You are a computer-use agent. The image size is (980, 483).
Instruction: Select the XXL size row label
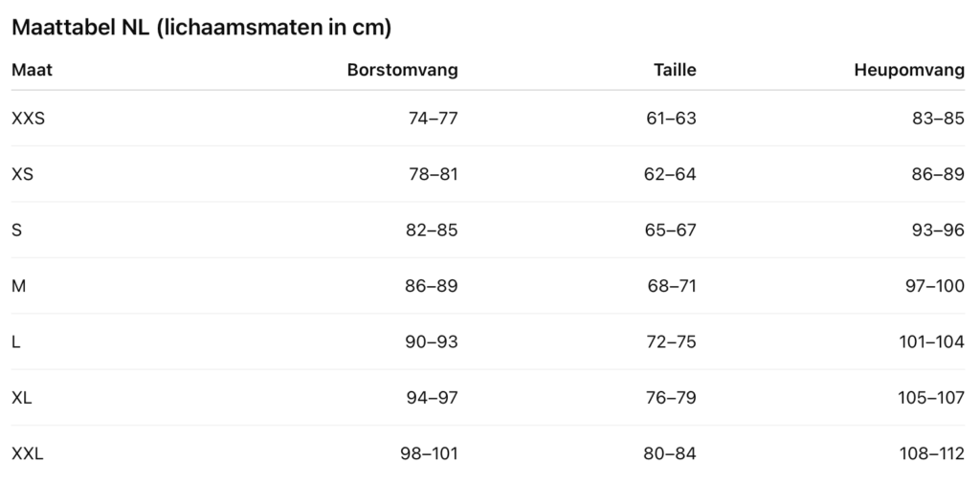coord(28,454)
